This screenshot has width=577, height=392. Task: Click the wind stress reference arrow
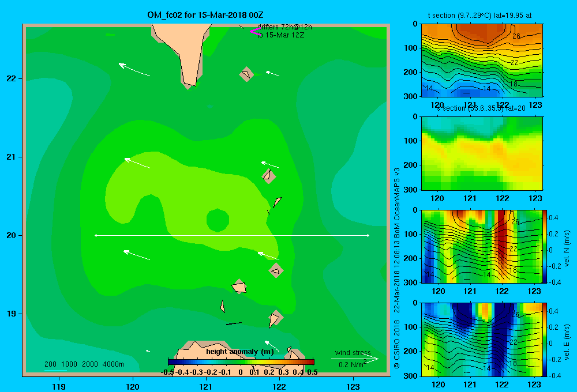coord(354,359)
